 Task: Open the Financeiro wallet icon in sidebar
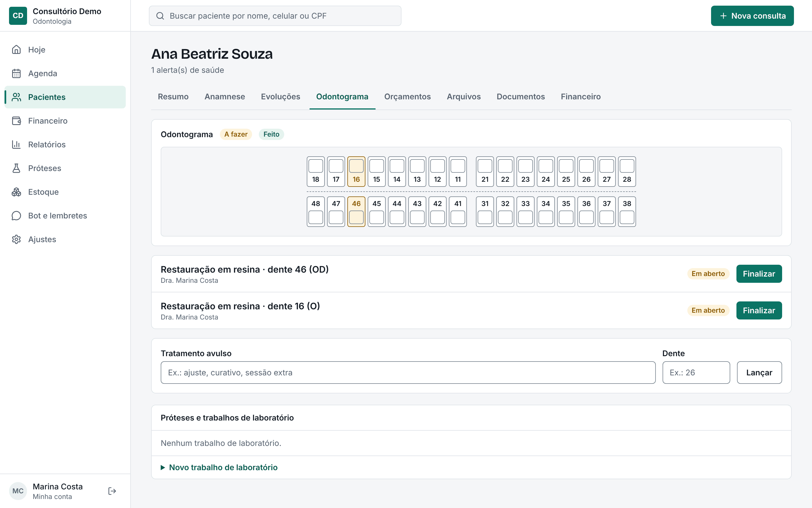(16, 121)
